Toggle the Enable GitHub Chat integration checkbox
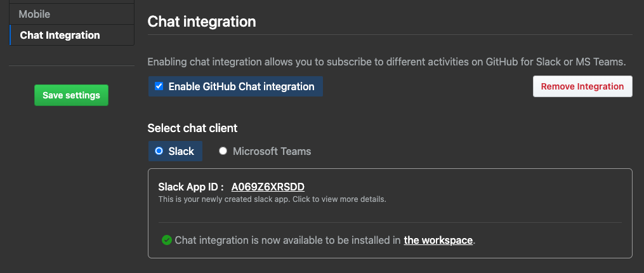The image size is (644, 273). 159,86
